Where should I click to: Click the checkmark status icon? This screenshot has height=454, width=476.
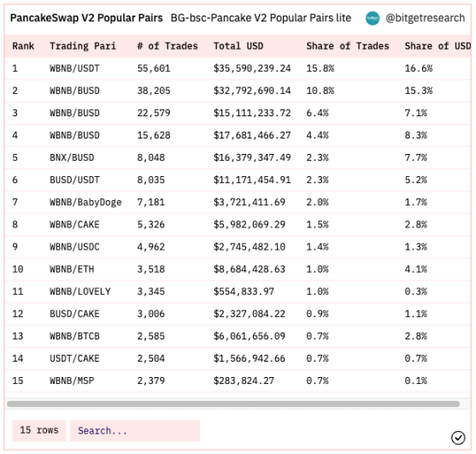point(458,438)
